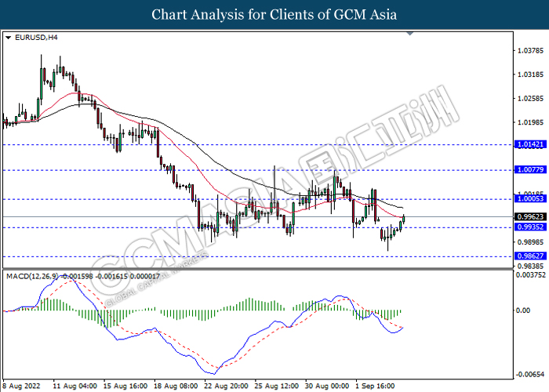Select the 0.99352 support level label
The image size is (549, 392).
pyautogui.click(x=530, y=227)
